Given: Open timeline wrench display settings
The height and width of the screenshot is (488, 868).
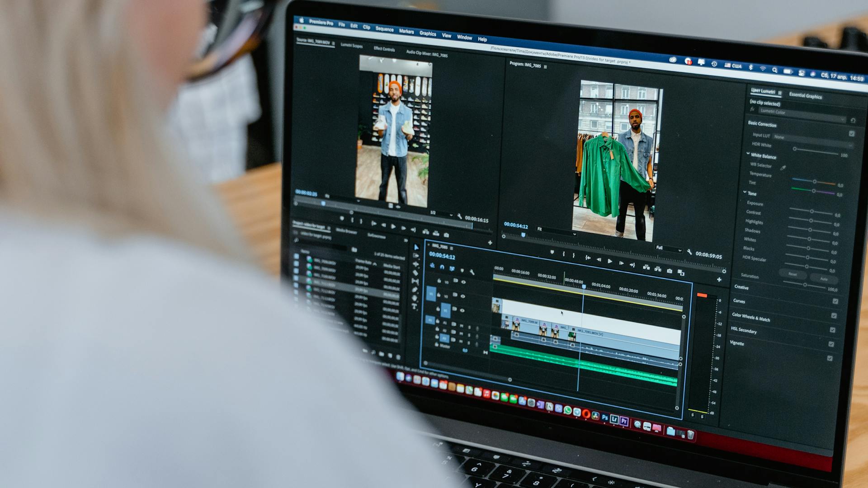Looking at the screenshot, I should 472,272.
